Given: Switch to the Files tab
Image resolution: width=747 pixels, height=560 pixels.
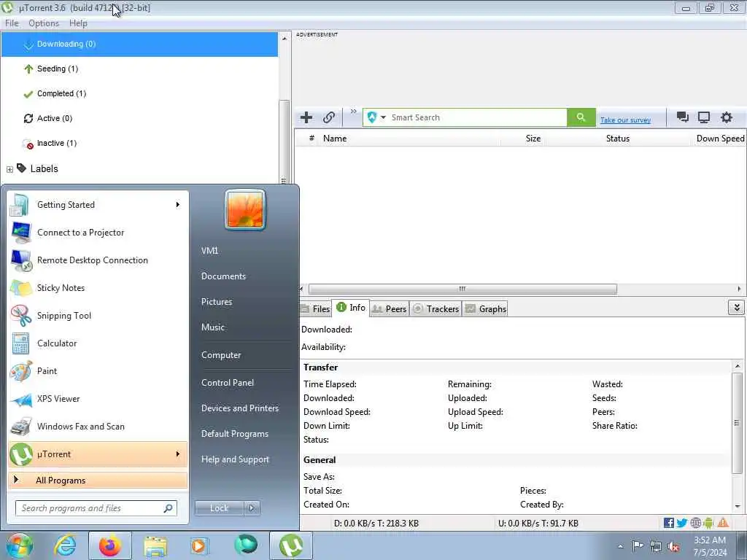Looking at the screenshot, I should [315, 308].
